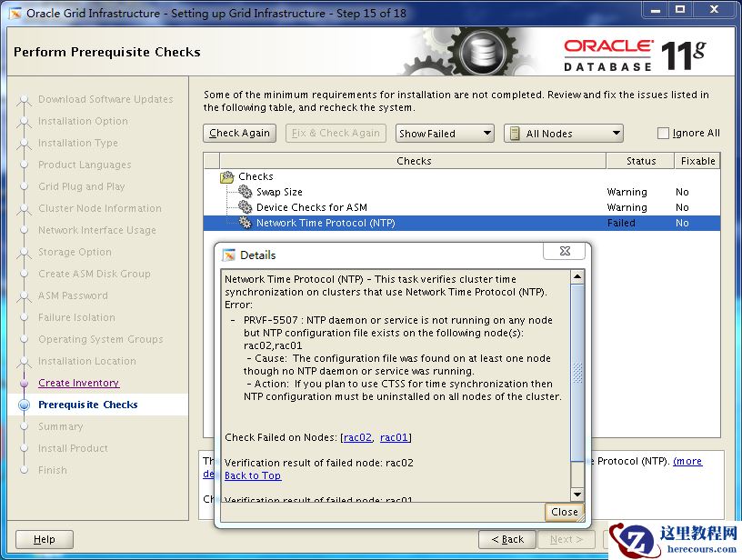742x560 pixels.
Task: Click the Details vertical scrollbar thumb
Action: [x=577, y=372]
